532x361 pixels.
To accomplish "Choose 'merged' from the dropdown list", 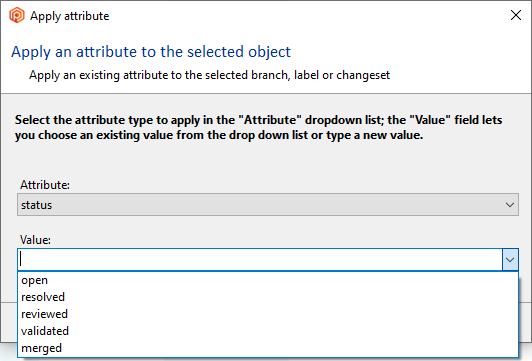I will [268, 348].
